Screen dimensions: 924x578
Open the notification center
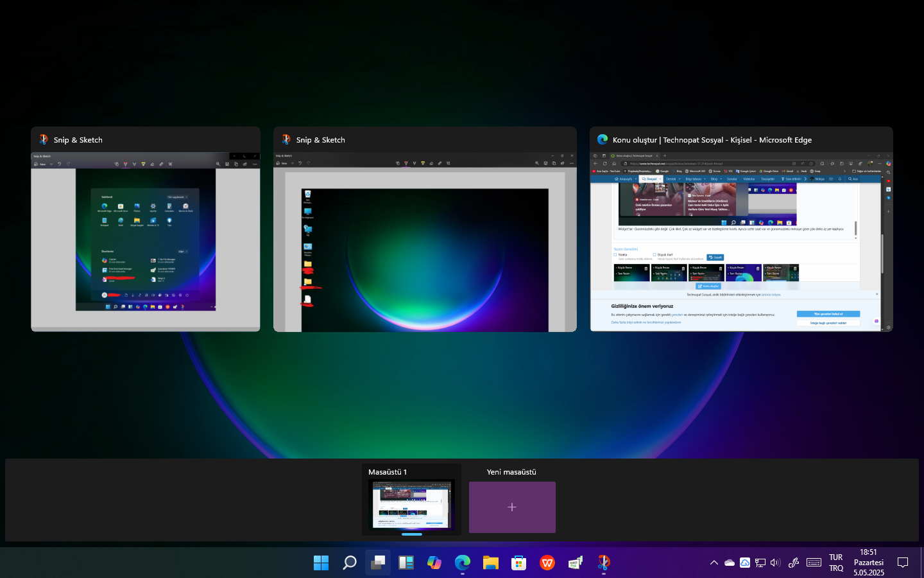(903, 563)
